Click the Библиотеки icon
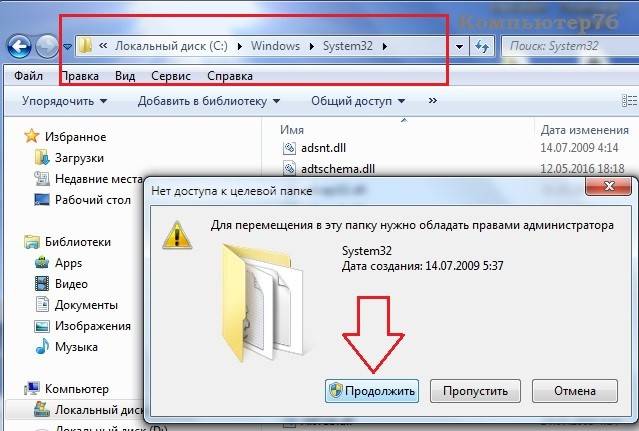Image resolution: width=639 pixels, height=431 pixels. 31,242
